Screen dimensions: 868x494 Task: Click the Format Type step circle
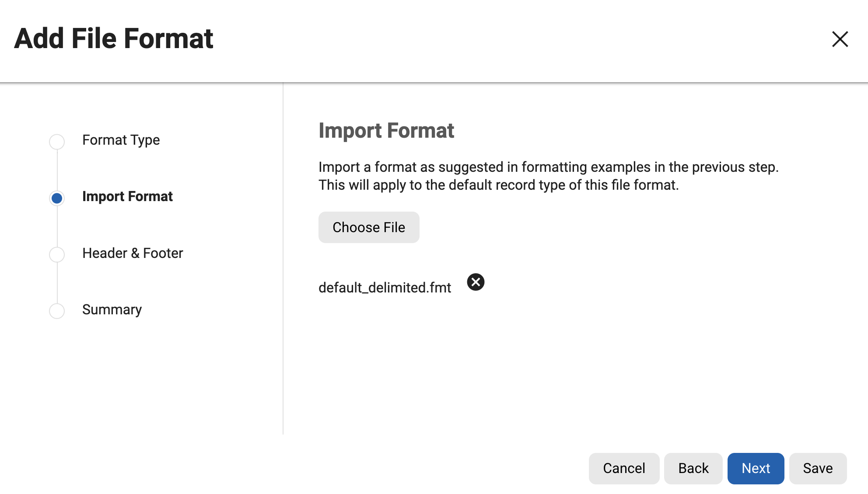[57, 142]
